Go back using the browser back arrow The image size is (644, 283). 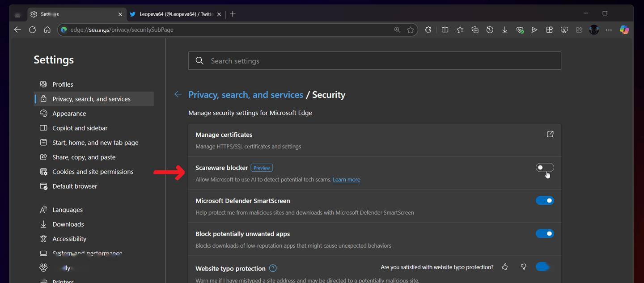coord(17,30)
